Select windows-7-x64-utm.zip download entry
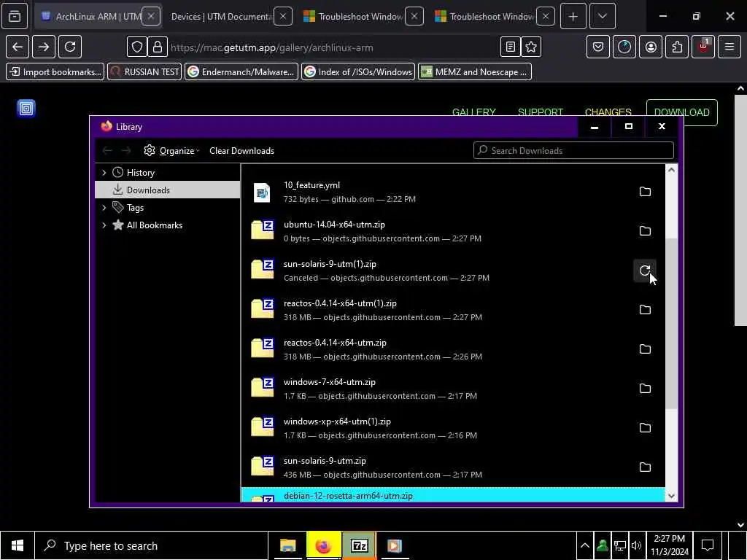The width and height of the screenshot is (747, 560). tap(453, 389)
